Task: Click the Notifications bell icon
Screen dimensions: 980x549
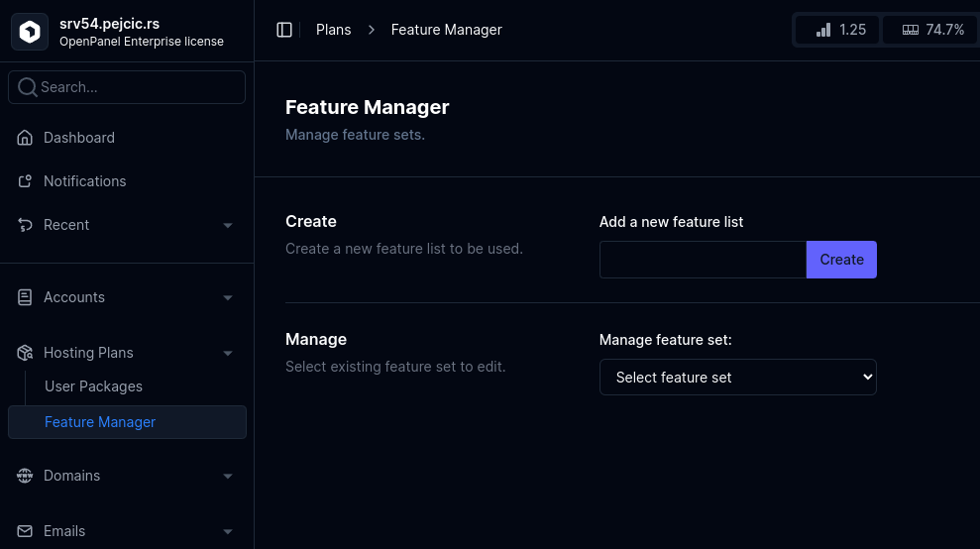Action: click(x=25, y=181)
